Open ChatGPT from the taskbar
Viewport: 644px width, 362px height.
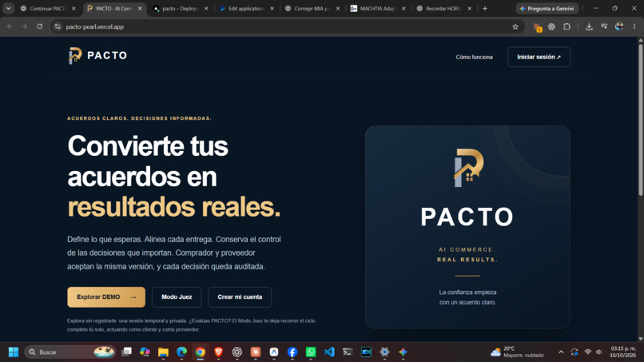(237, 352)
